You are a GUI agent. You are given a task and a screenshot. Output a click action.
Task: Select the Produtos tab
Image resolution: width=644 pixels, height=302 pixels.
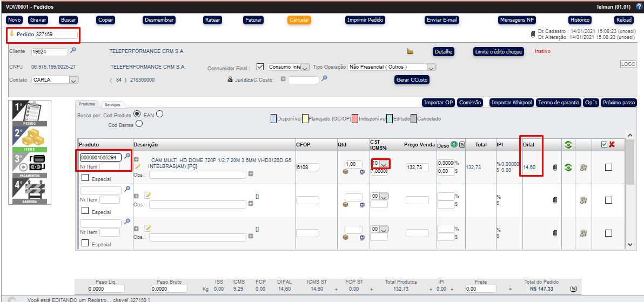point(86,104)
